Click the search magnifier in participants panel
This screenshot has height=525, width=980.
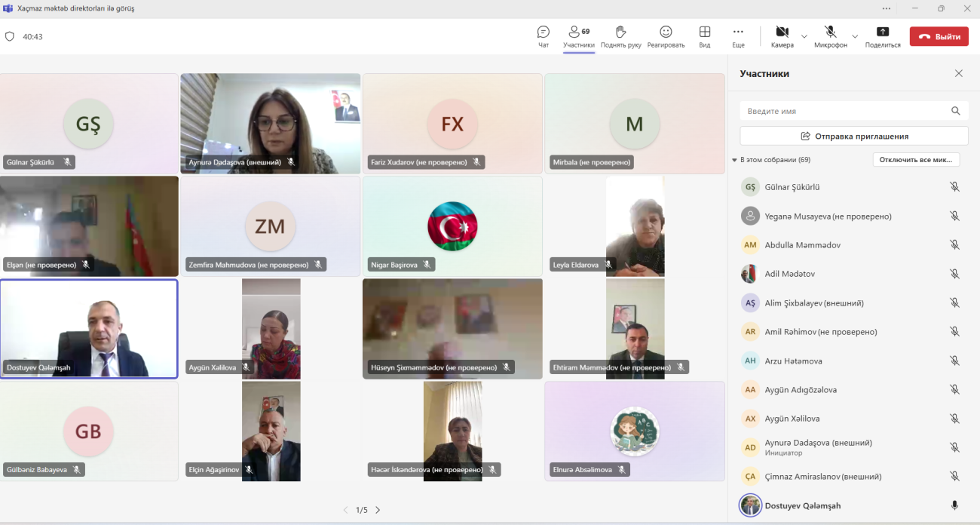tap(955, 111)
